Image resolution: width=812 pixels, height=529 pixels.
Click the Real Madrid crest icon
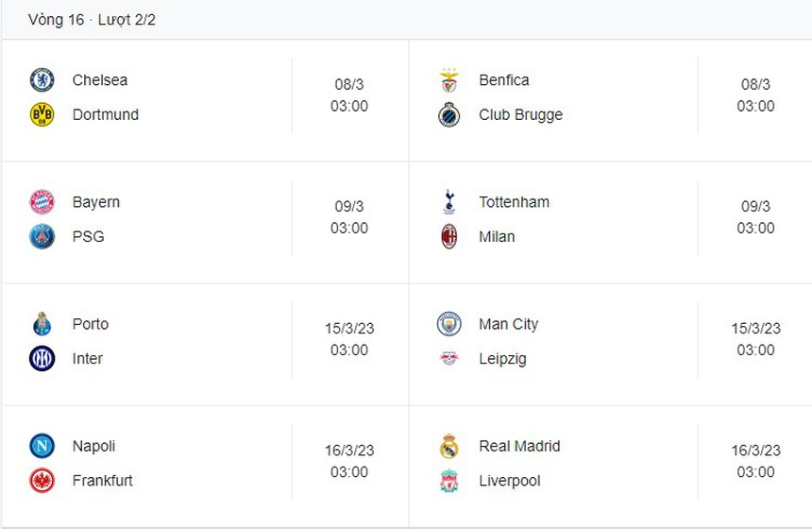[x=448, y=446]
